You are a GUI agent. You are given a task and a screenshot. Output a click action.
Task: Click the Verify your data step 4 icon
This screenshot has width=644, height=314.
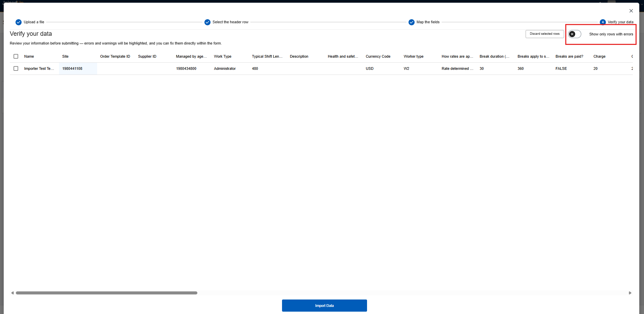[603, 22]
